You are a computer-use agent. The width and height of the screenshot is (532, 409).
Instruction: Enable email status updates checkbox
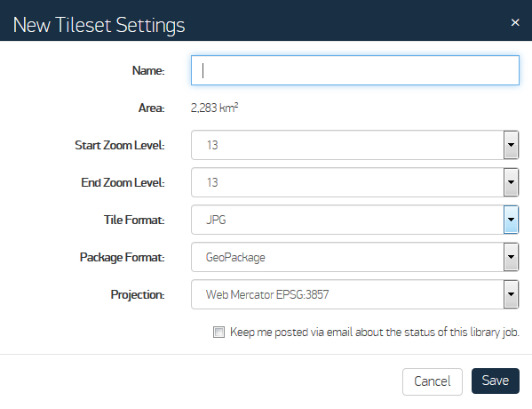[218, 332]
